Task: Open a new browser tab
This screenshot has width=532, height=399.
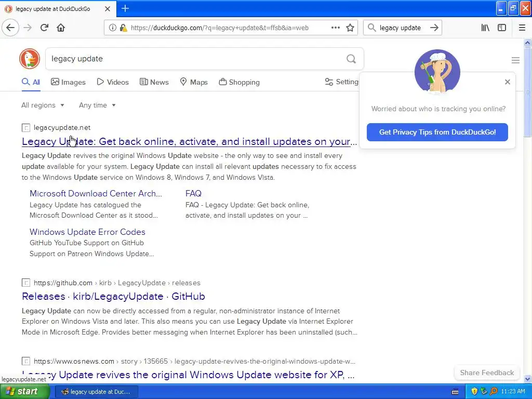Action: tap(125, 8)
